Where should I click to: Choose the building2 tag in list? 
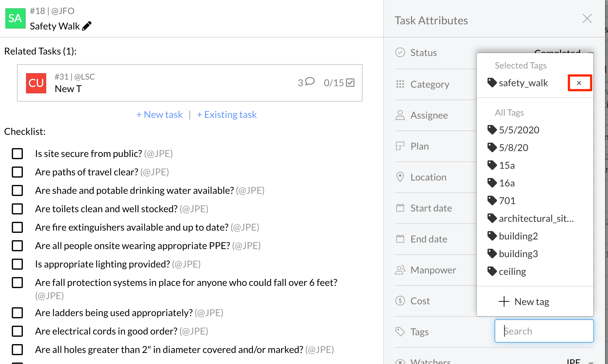[518, 236]
